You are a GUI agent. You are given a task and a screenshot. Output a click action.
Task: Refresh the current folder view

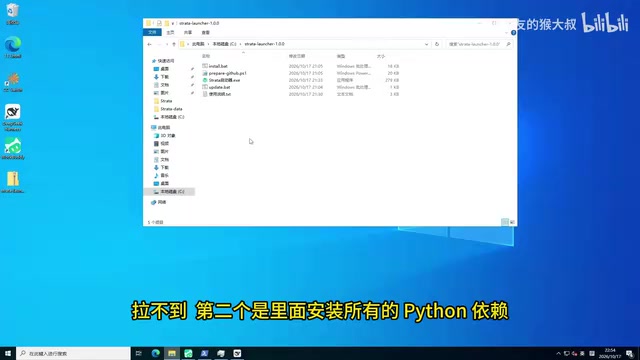(x=437, y=44)
